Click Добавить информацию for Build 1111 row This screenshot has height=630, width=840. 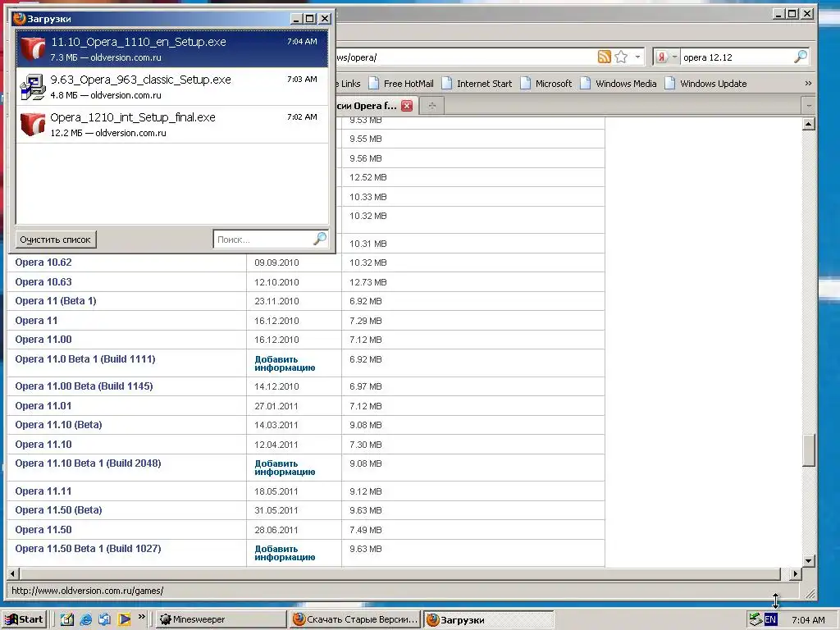pos(285,363)
